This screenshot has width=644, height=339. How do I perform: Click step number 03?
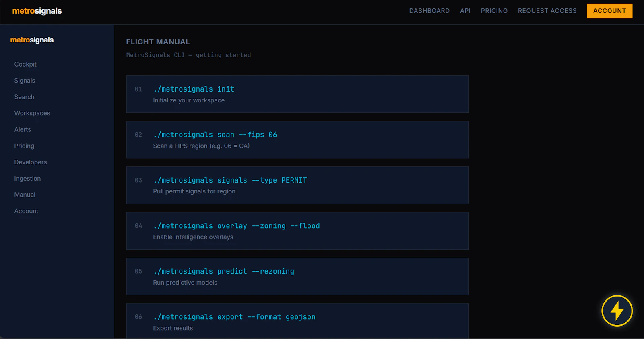138,180
